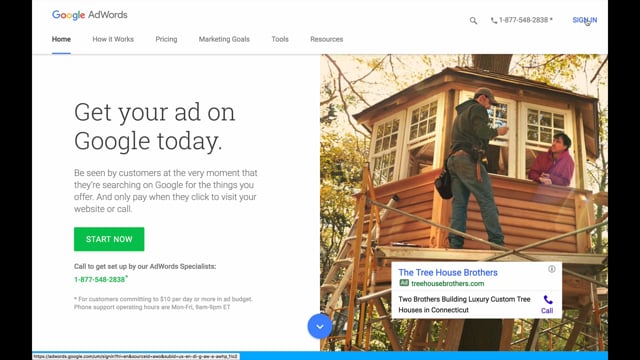
Task: Open the Tools menu item
Action: [280, 39]
